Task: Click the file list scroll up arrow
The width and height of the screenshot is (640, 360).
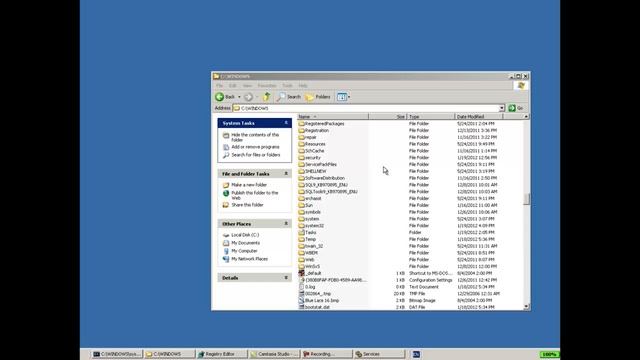Action: pyautogui.click(x=526, y=117)
